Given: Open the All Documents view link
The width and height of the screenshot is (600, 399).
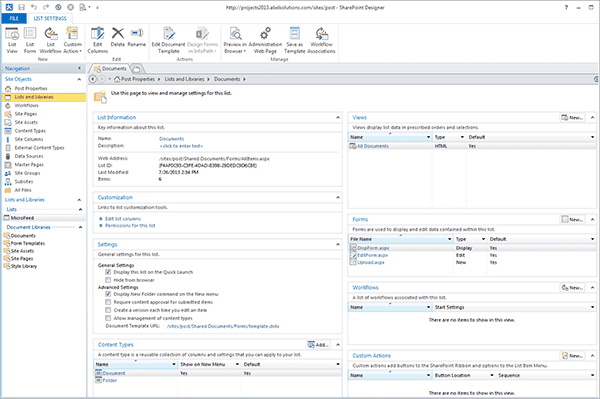Looking at the screenshot, I should coord(373,146).
